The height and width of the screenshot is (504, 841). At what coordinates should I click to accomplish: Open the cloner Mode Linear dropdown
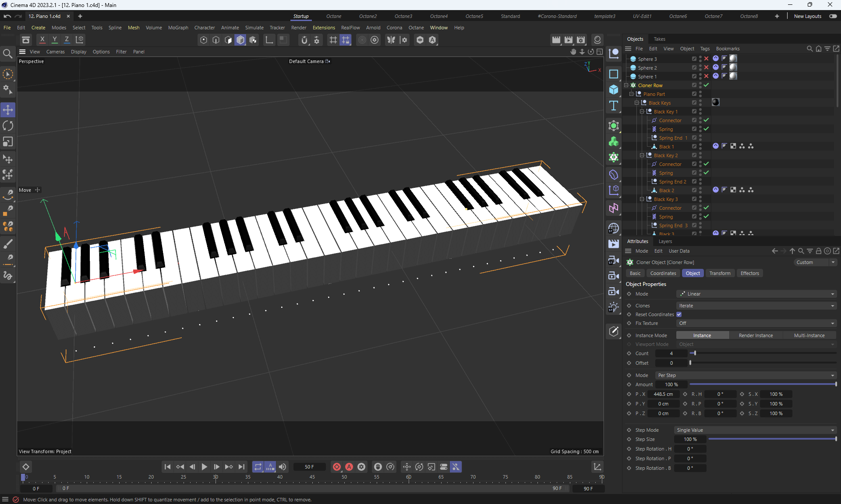[756, 294]
